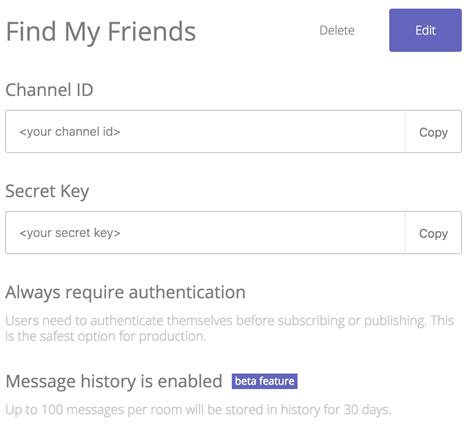Click the line 'is the safest option for production.'
The image size is (474, 428).
pyautogui.click(x=106, y=336)
